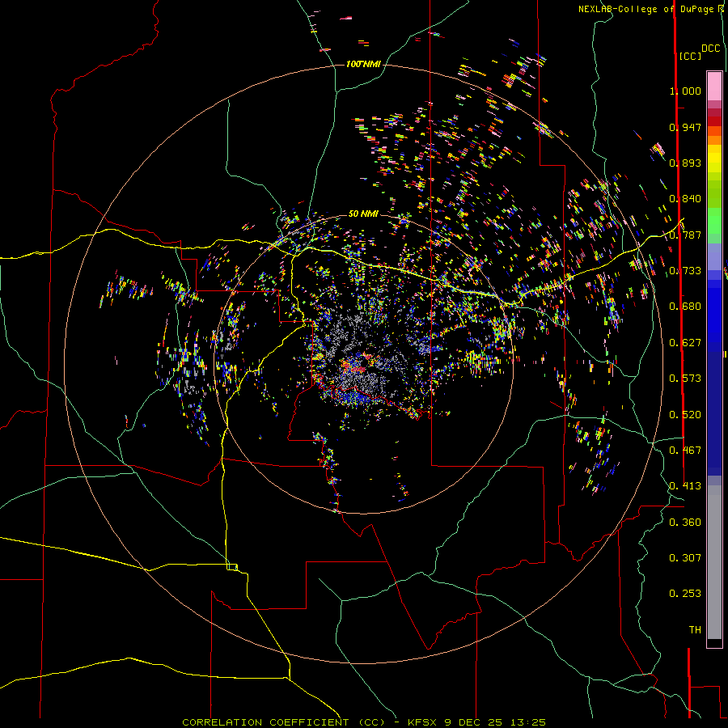Click the DCC legend title
This screenshot has width=728, height=728.
tap(711, 49)
